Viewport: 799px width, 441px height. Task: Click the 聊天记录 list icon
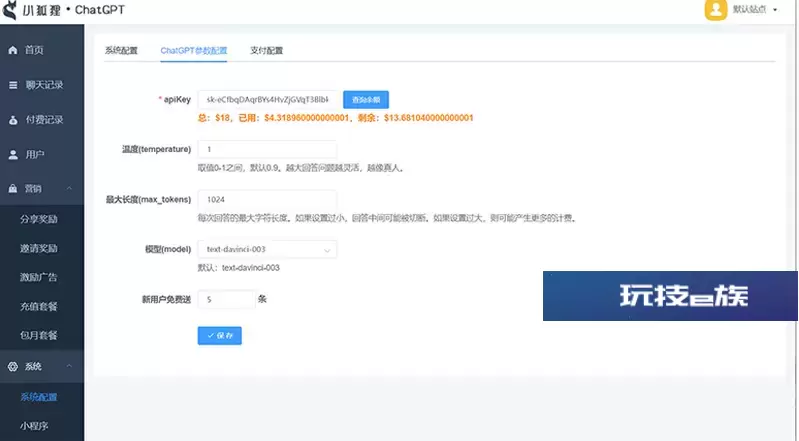tap(13, 85)
